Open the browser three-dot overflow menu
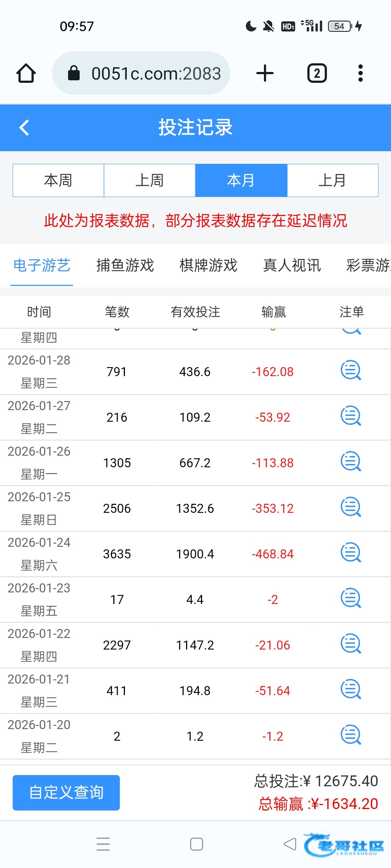 click(360, 73)
